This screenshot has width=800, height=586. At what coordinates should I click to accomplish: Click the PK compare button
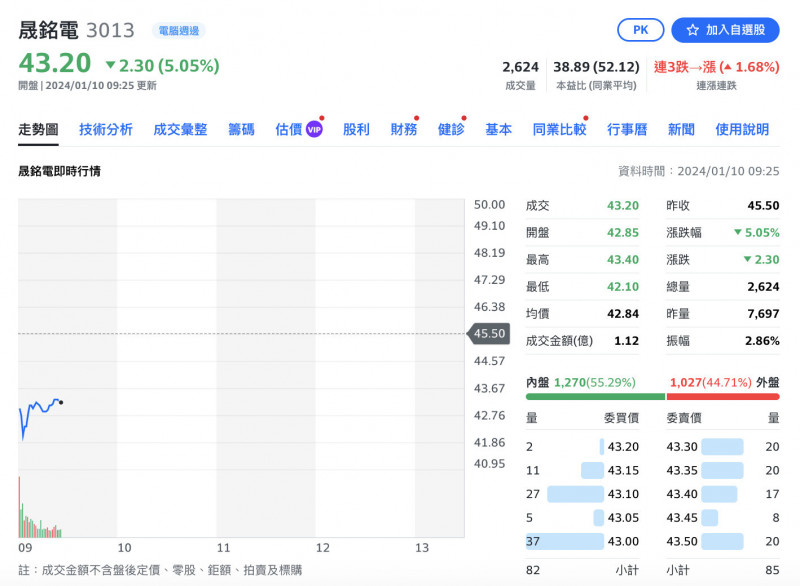click(x=640, y=30)
